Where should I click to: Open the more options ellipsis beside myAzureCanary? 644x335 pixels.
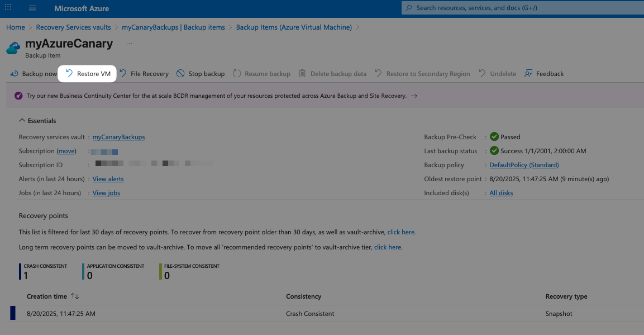pos(129,44)
